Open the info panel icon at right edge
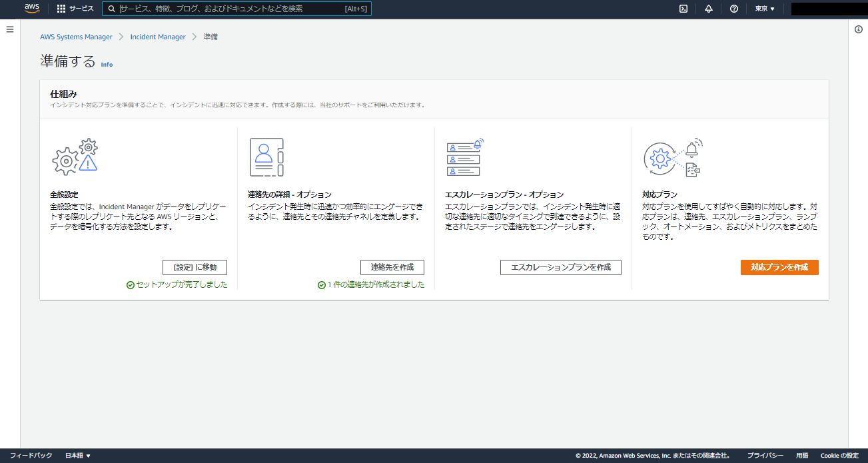 point(859,29)
